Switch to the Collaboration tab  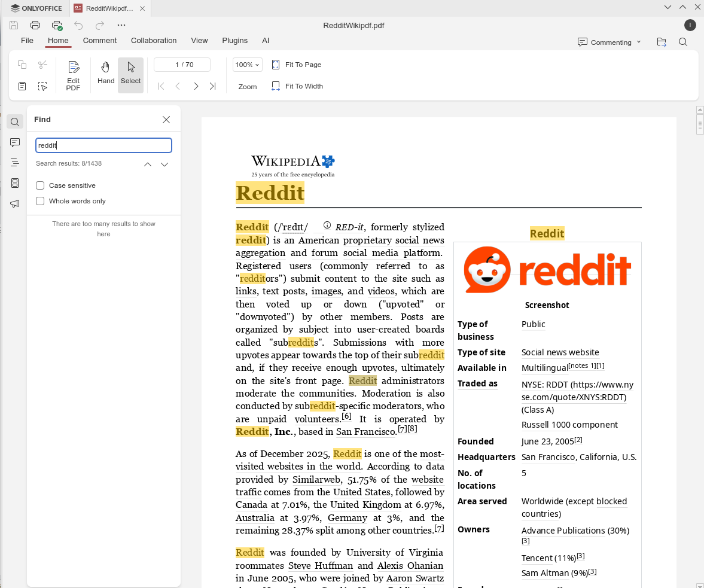[154, 41]
